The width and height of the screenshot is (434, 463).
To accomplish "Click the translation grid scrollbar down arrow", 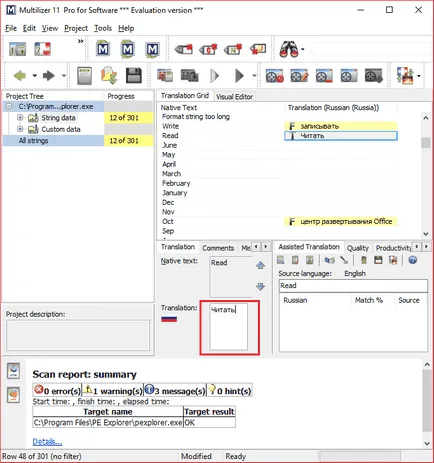I will click(426, 234).
